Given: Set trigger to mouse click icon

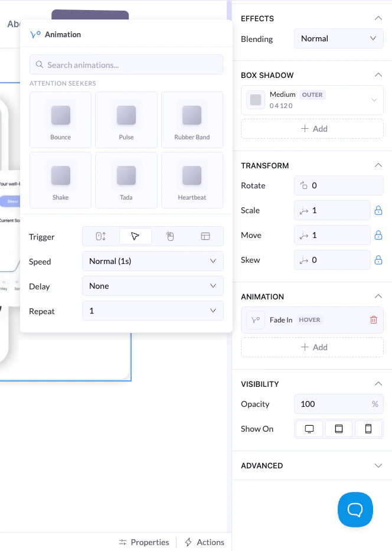Looking at the screenshot, I should [x=170, y=236].
